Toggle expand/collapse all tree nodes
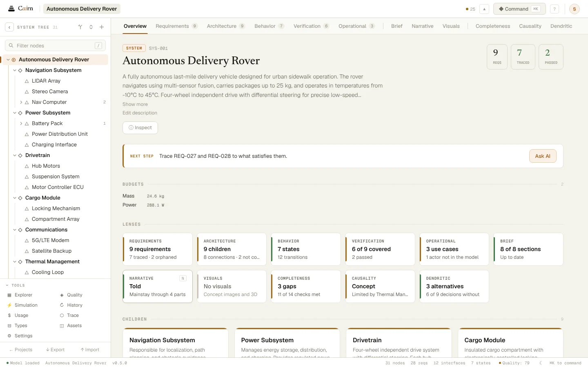 (91, 27)
